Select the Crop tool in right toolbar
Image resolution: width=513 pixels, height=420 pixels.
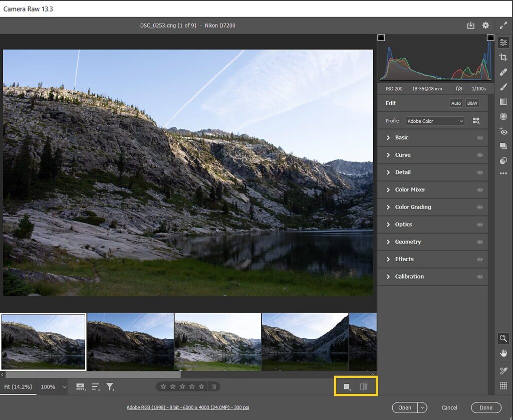[503, 58]
